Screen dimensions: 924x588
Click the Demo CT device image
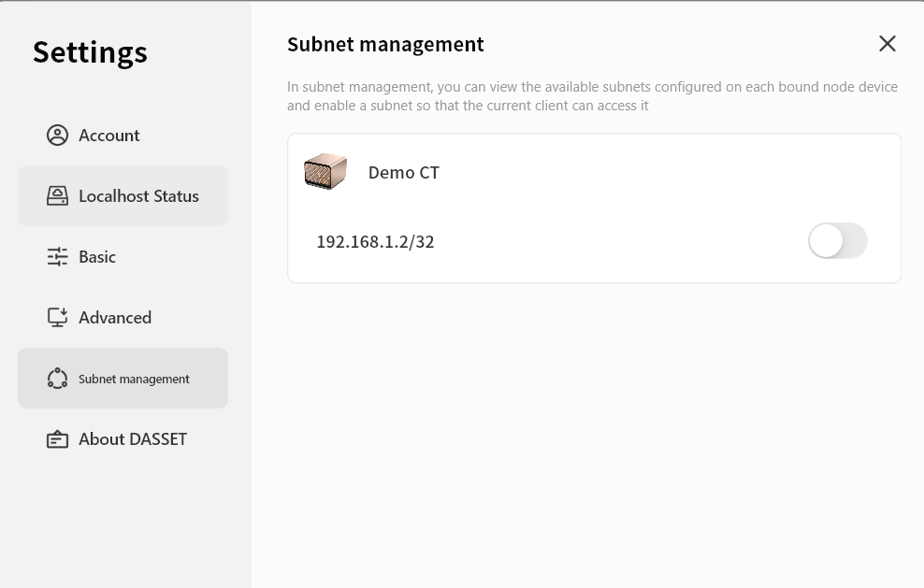325,172
